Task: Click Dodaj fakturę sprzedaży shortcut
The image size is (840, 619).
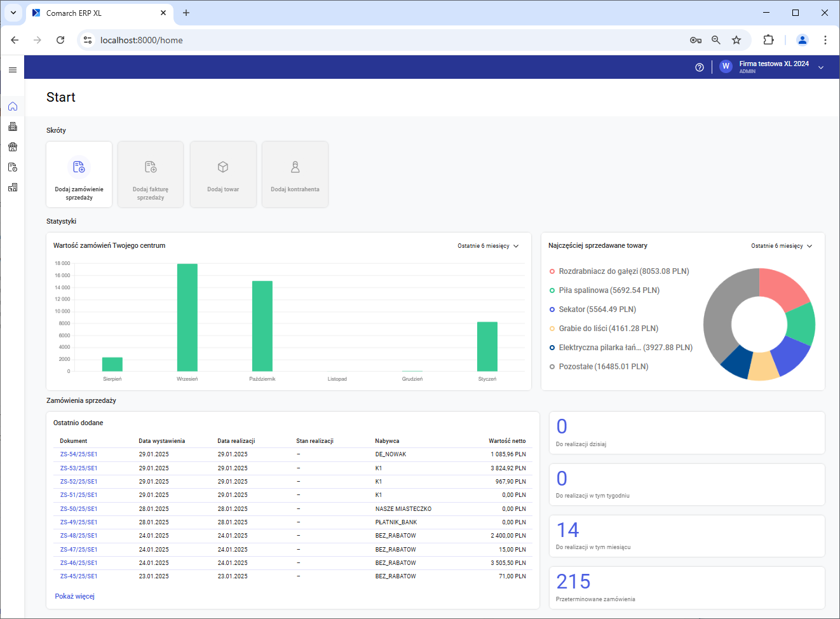Action: point(151,174)
